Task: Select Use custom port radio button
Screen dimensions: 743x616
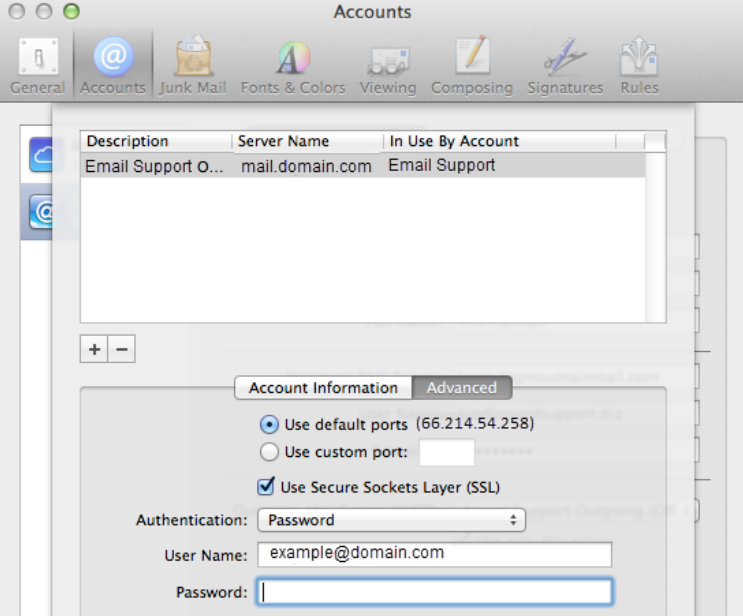Action: [269, 452]
